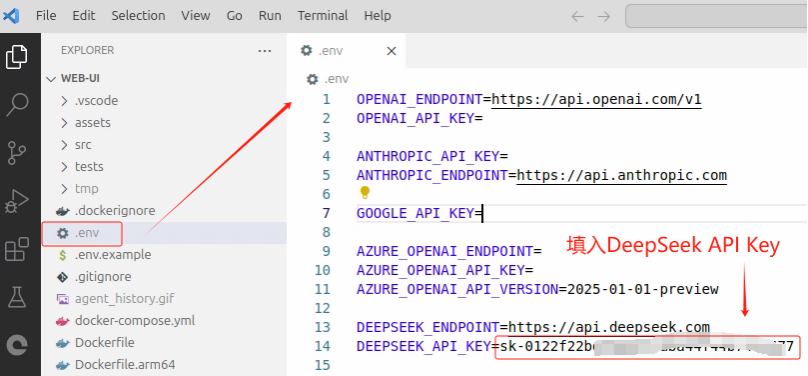Image resolution: width=808 pixels, height=376 pixels.
Task: Open the Testing flask view
Action: (17, 297)
